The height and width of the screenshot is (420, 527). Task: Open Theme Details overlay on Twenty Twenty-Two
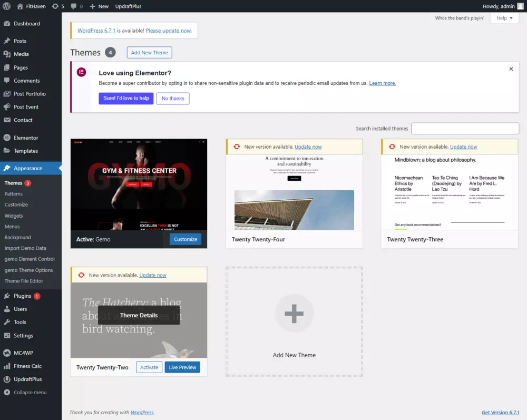[x=139, y=315]
